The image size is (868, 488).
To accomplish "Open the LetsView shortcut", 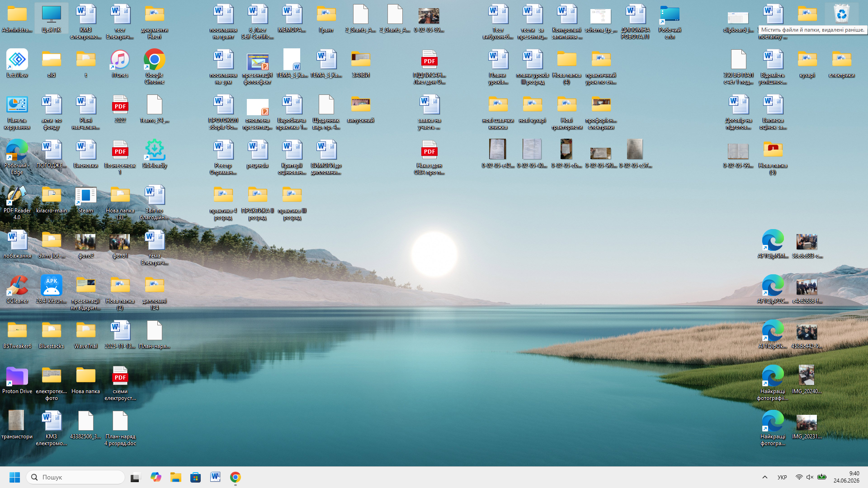I will [17, 63].
